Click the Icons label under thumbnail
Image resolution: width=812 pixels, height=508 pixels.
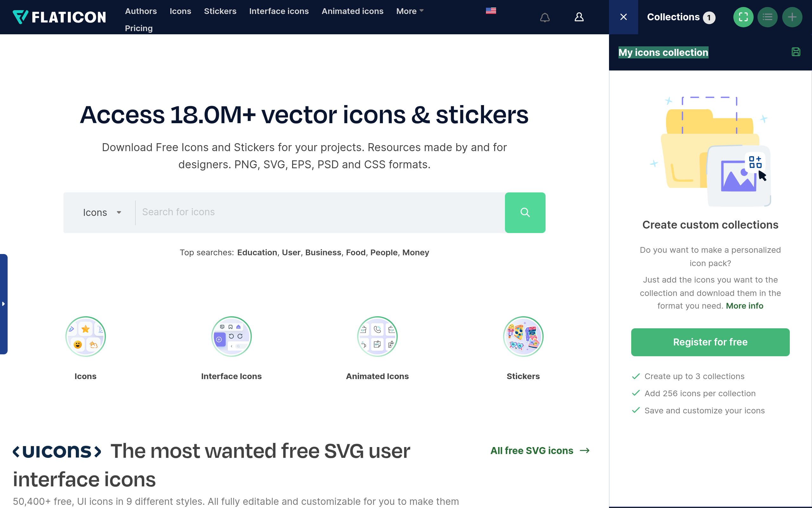[86, 376]
